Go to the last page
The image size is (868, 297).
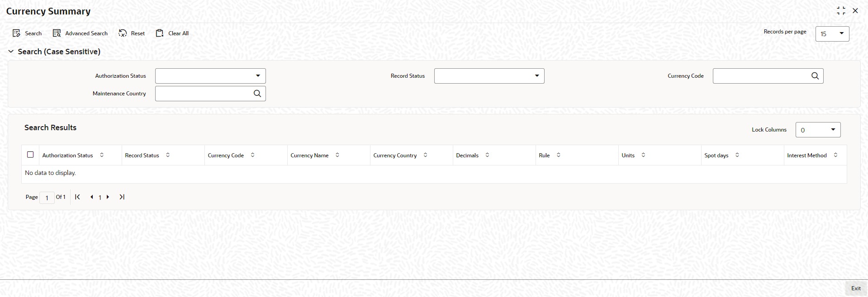pyautogui.click(x=122, y=197)
